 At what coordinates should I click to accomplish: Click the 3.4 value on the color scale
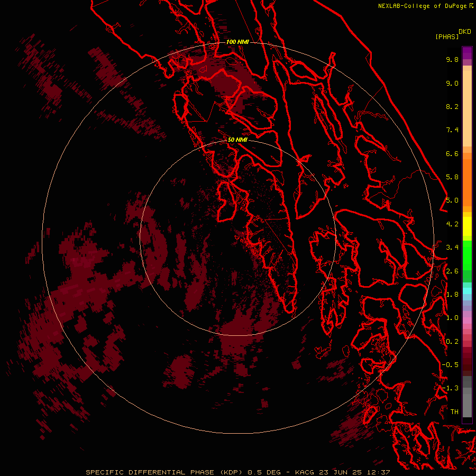point(452,248)
